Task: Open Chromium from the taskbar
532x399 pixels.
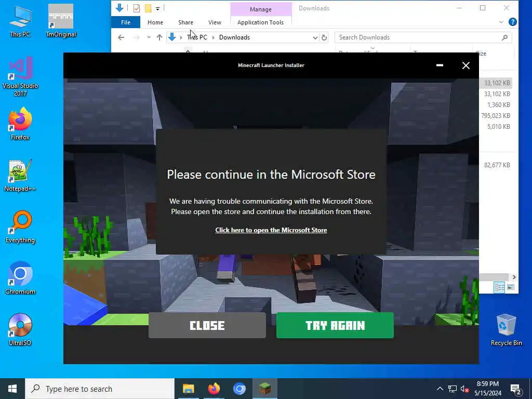Action: click(239, 389)
